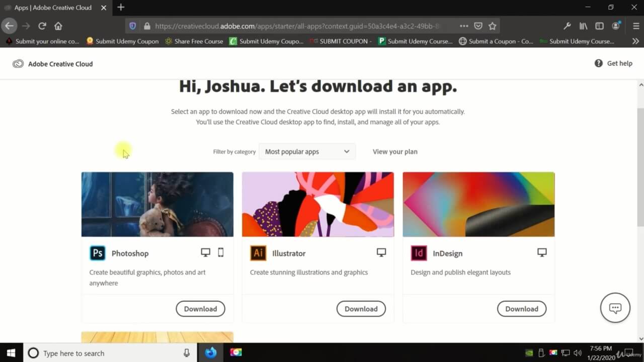Click the microphone in the search box
Image resolution: width=644 pixels, height=362 pixels.
point(187,353)
